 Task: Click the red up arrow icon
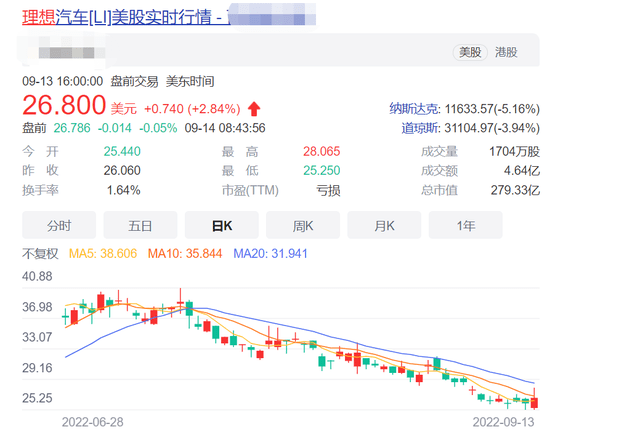(x=254, y=109)
